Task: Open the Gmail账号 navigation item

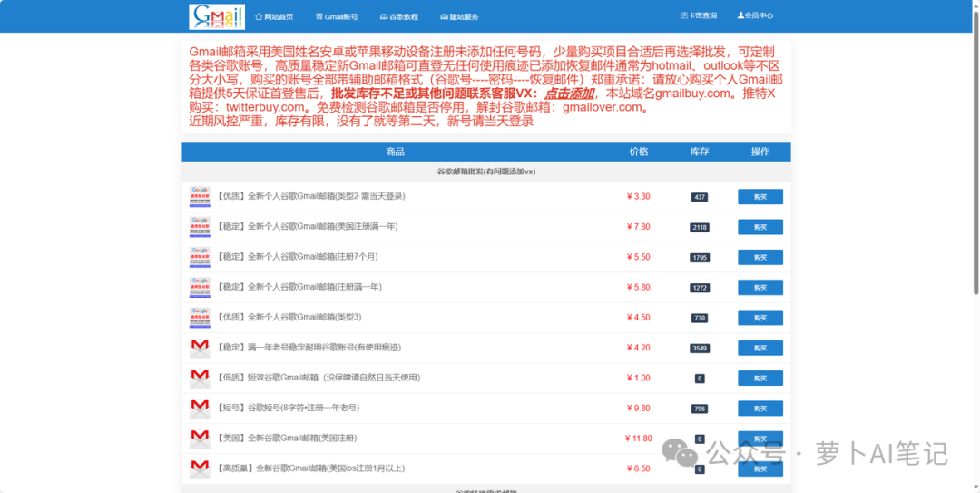Action: (x=337, y=17)
